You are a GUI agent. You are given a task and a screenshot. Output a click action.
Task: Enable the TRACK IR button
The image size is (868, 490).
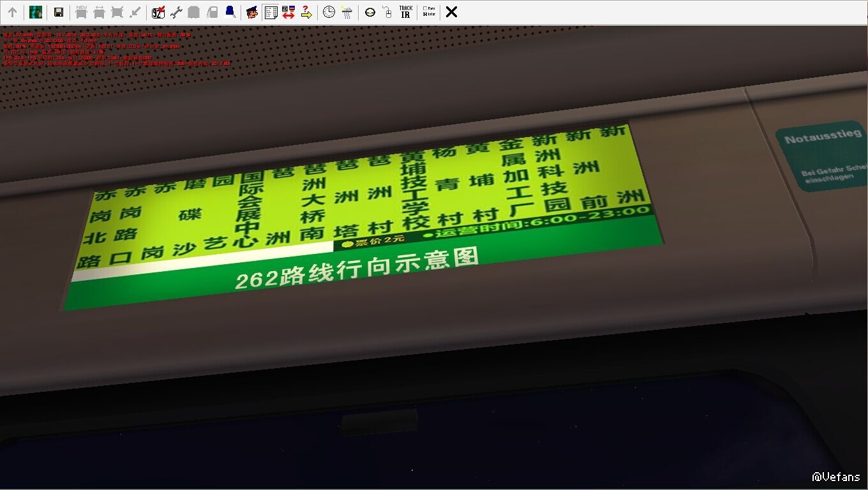[405, 12]
